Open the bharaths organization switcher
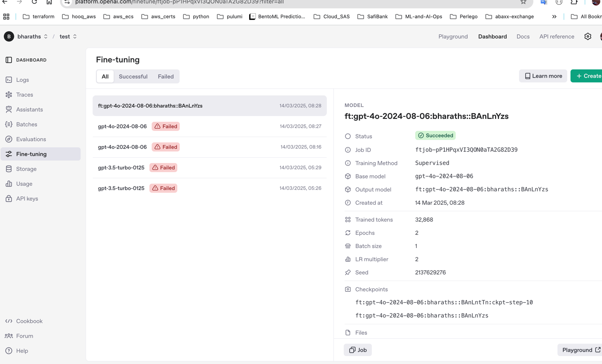Image resolution: width=602 pixels, height=364 pixels. click(33, 36)
